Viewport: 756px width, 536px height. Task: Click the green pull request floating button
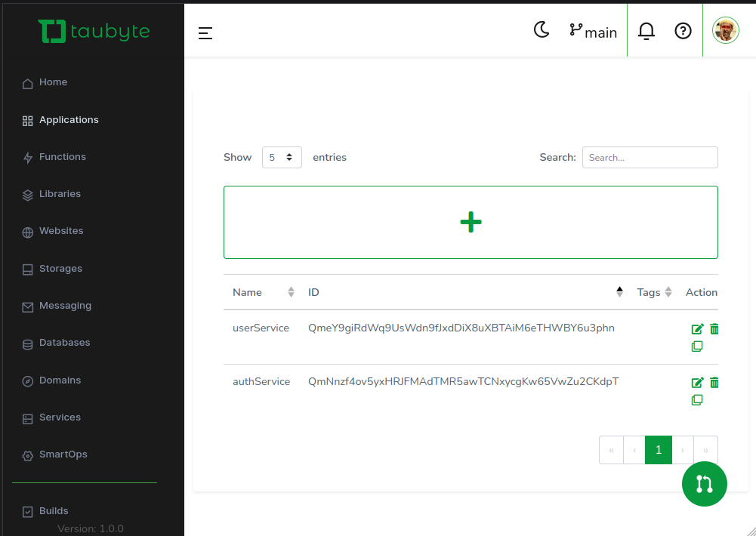[x=704, y=484]
